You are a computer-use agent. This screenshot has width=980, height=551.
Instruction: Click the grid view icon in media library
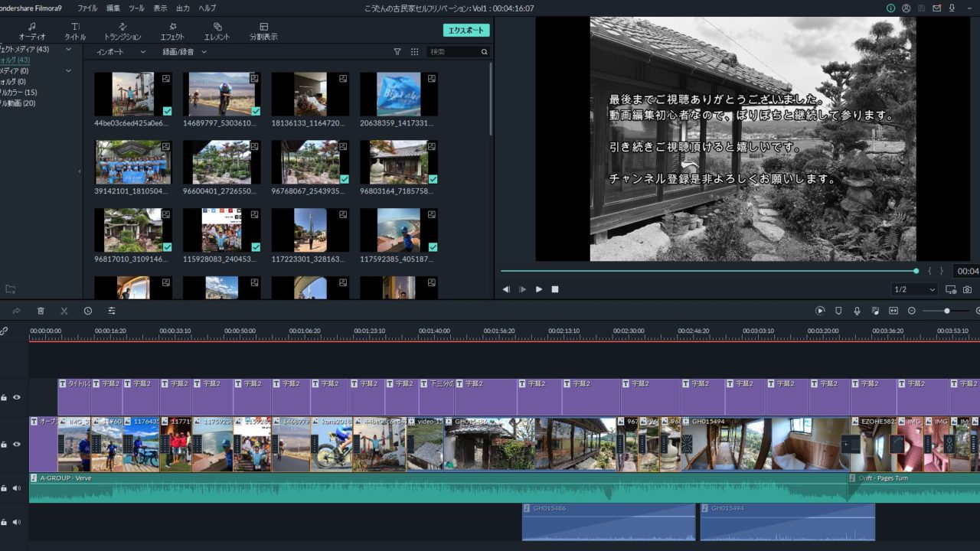click(x=414, y=52)
